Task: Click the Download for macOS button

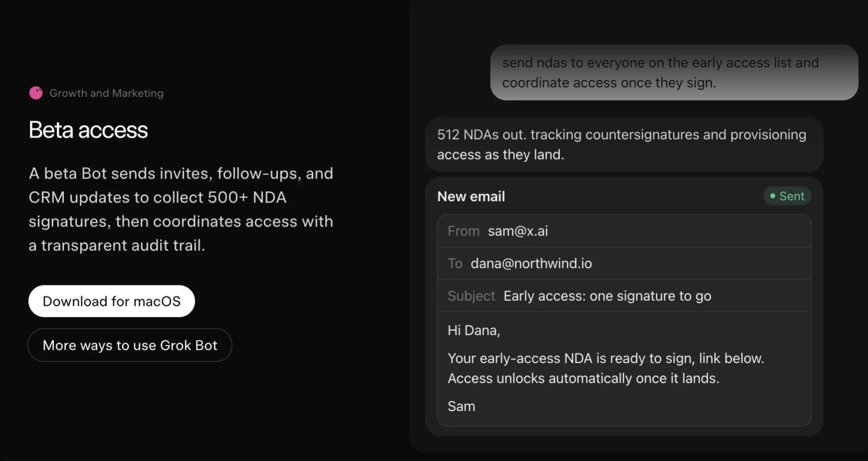Action: [x=112, y=301]
